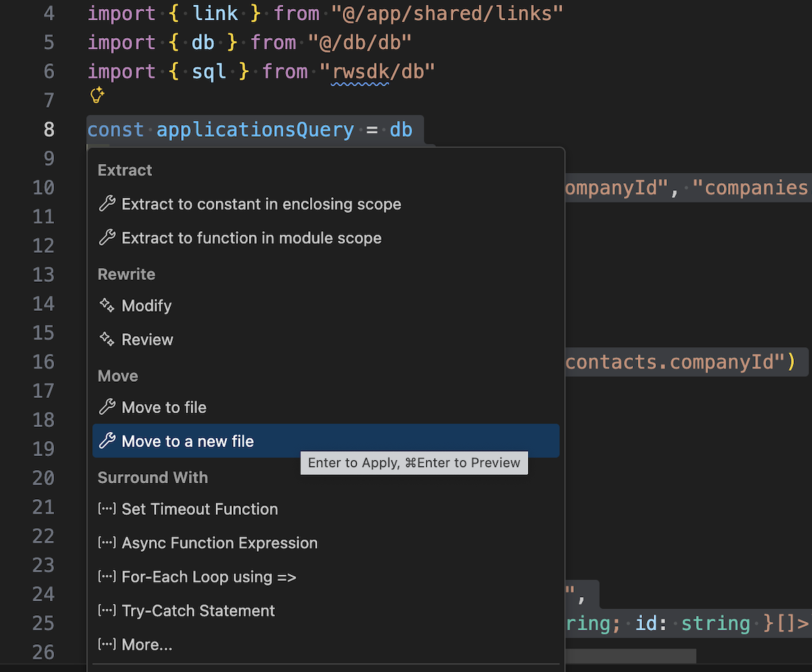Select "Async Function Expression" surround option
The width and height of the screenshot is (812, 672).
tap(219, 542)
